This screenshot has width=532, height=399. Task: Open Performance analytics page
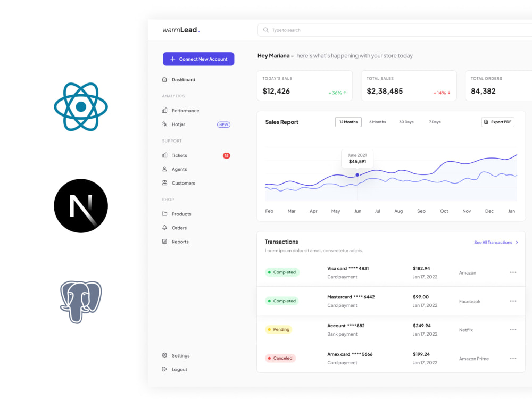coord(186,111)
